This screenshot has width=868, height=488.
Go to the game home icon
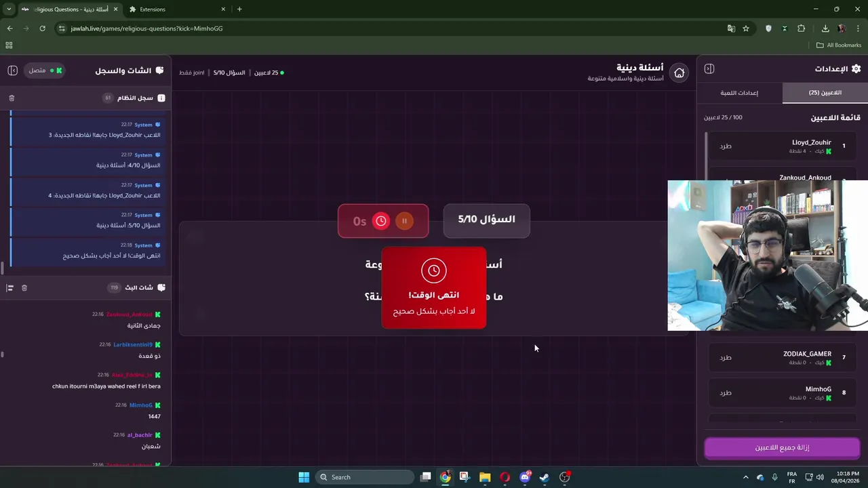tap(679, 73)
